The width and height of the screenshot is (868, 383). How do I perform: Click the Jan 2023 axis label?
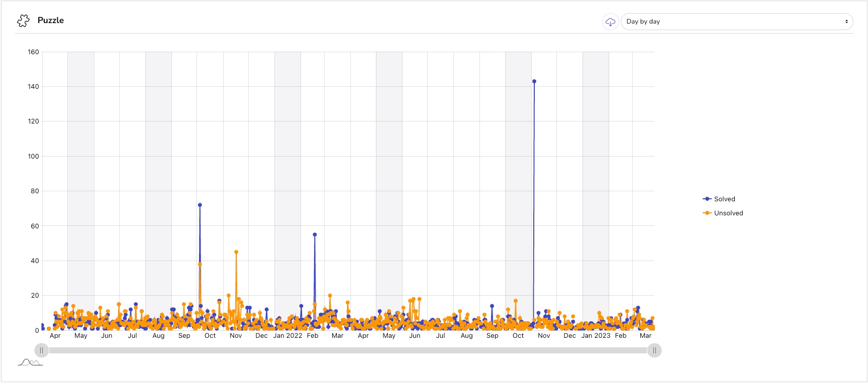596,336
